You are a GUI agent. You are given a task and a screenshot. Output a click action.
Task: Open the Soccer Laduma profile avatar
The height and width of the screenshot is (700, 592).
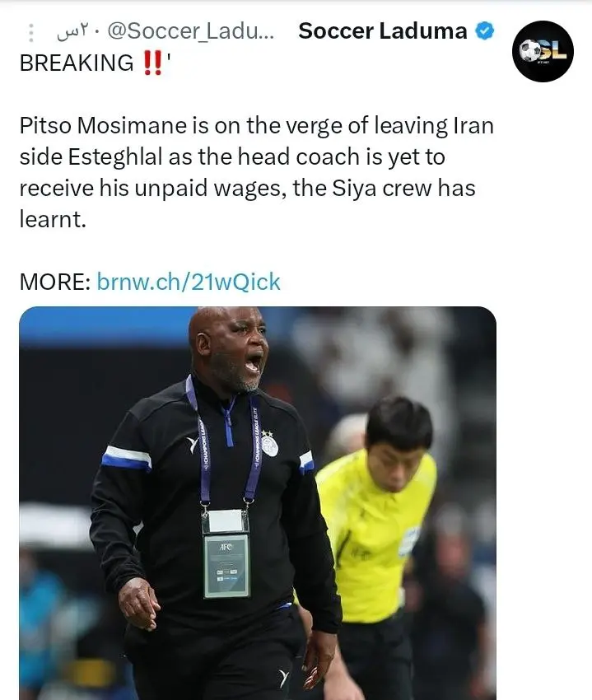coord(543,51)
